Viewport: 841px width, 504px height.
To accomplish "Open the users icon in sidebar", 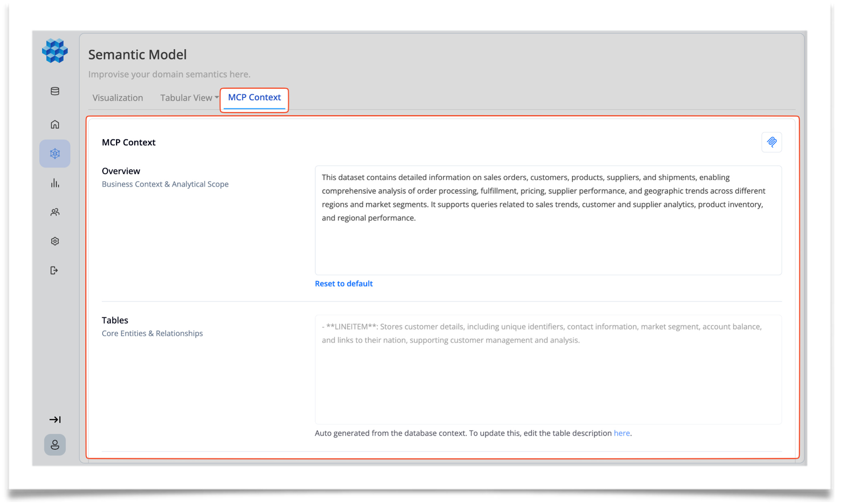I will (x=55, y=212).
